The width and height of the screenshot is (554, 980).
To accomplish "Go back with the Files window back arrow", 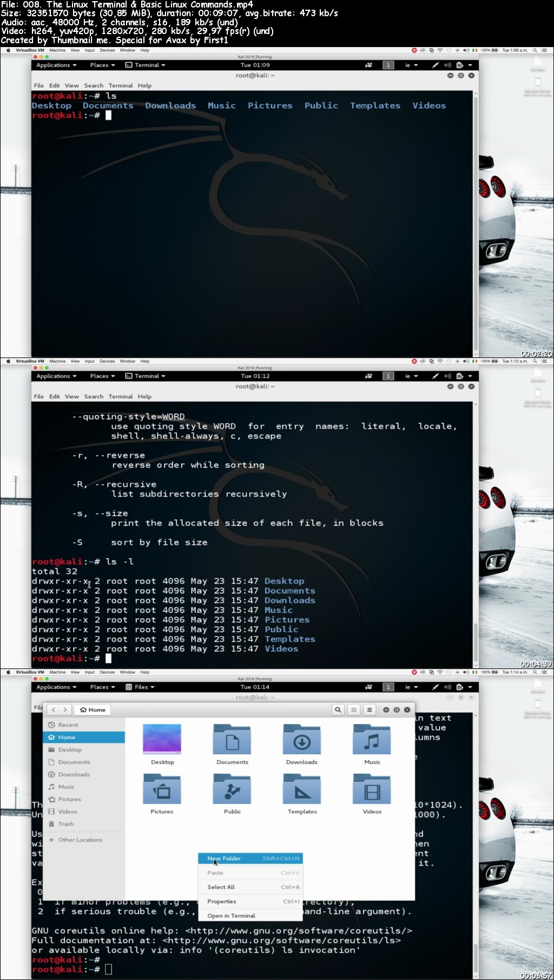I will pyautogui.click(x=54, y=710).
